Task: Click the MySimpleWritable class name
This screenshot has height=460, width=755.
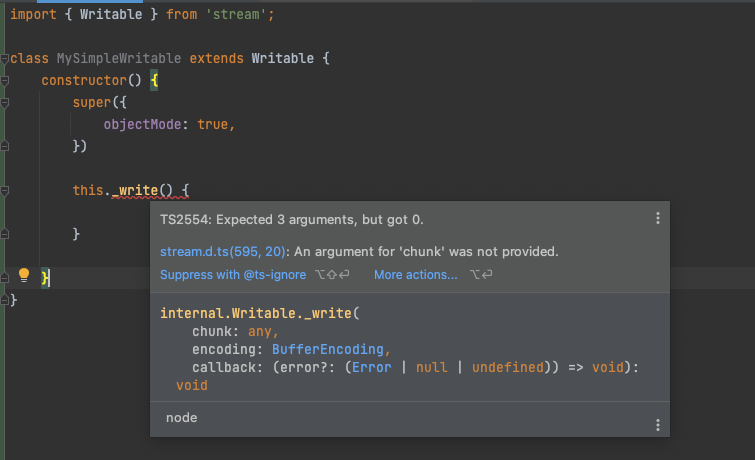Action: (x=119, y=58)
